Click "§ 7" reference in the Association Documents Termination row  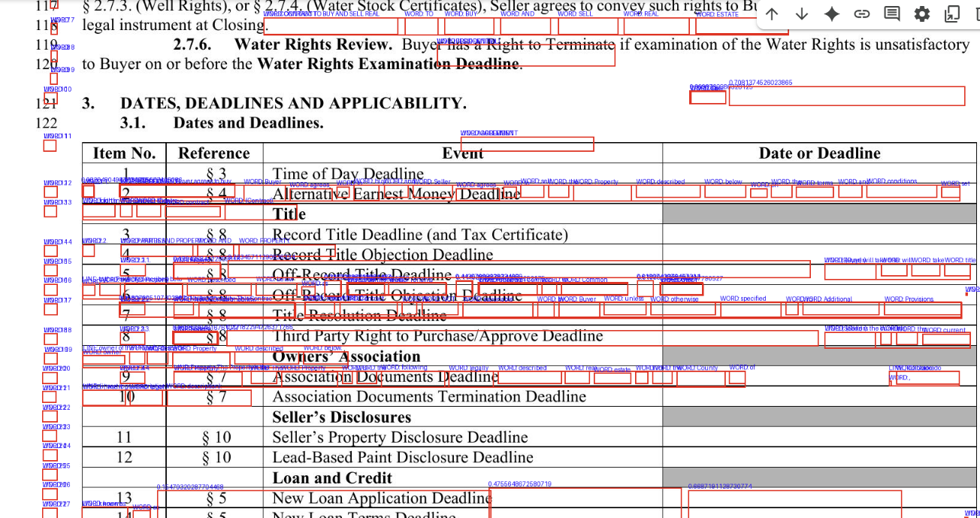click(216, 397)
